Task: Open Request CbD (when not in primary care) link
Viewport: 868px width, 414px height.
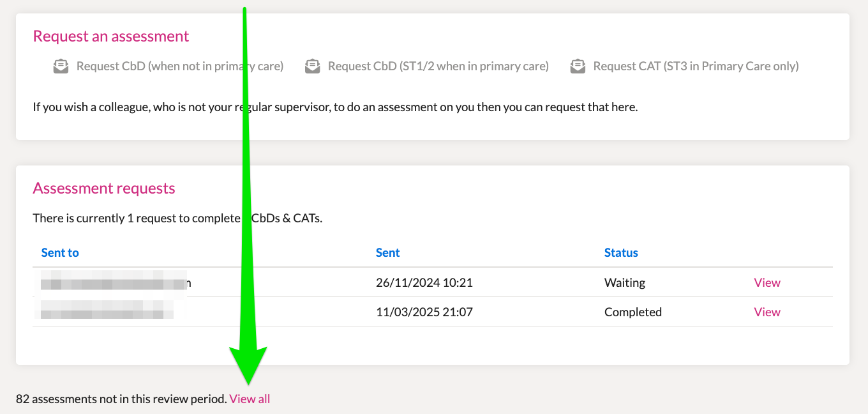Action: pos(180,66)
